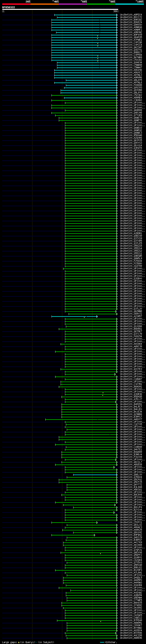
Task: Select the UniRef100_C5WW48 label
Action: [131, 65]
